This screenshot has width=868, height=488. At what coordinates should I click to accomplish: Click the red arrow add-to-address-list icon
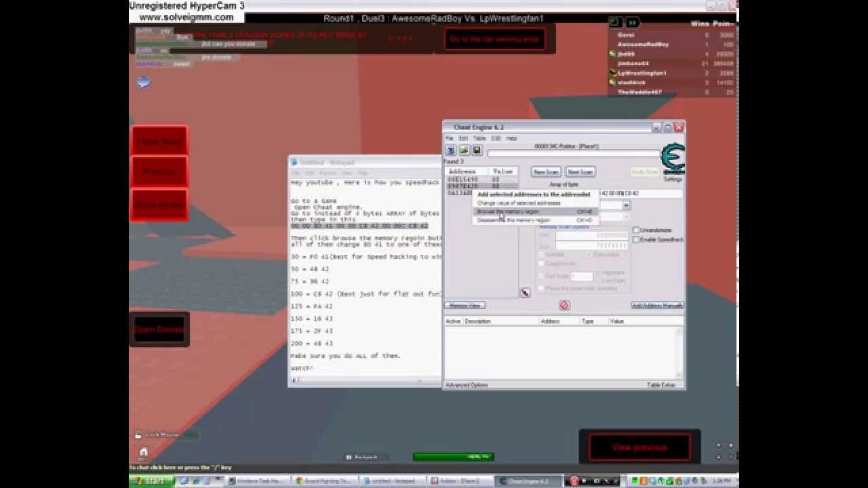click(x=525, y=293)
